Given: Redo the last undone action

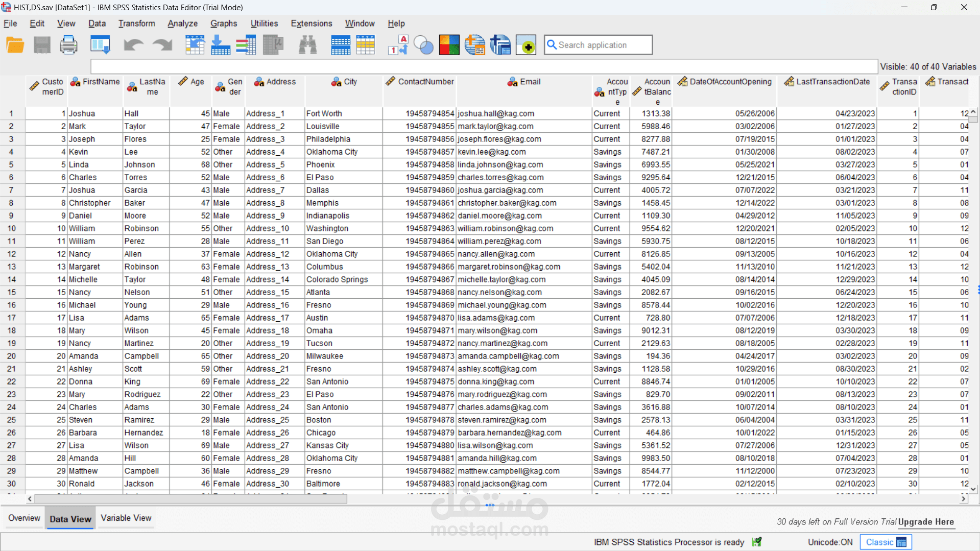Looking at the screenshot, I should [x=162, y=45].
